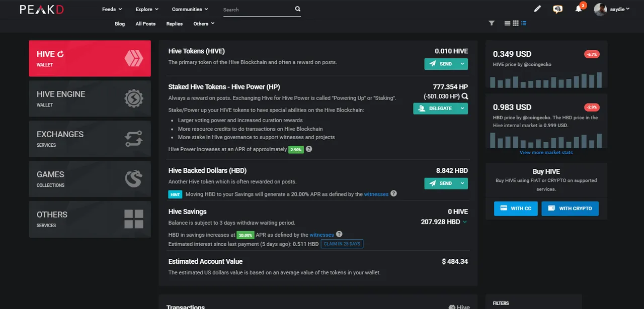The image size is (644, 309).
Task: Open the witnesses link in HBD hint
Action: tap(376, 194)
